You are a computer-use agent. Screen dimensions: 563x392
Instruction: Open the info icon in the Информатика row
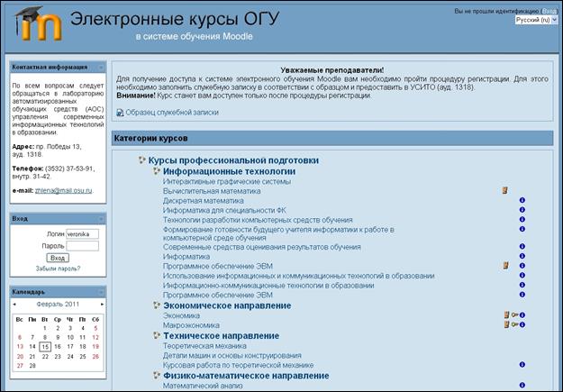pyautogui.click(x=522, y=256)
